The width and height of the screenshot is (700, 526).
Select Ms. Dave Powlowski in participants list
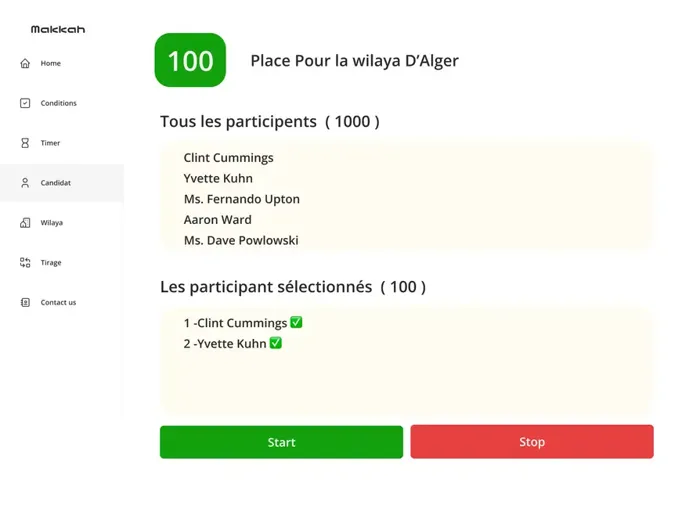point(240,240)
